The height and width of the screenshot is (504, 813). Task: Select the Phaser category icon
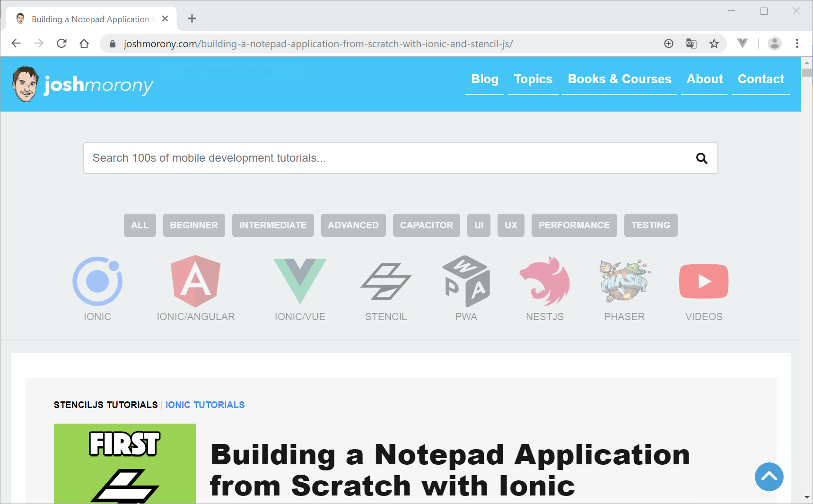624,281
